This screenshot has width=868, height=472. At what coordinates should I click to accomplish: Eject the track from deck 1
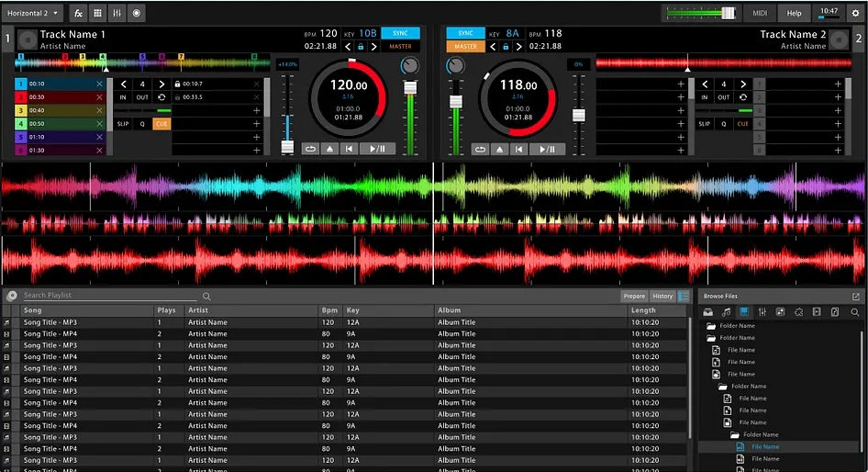pos(330,149)
